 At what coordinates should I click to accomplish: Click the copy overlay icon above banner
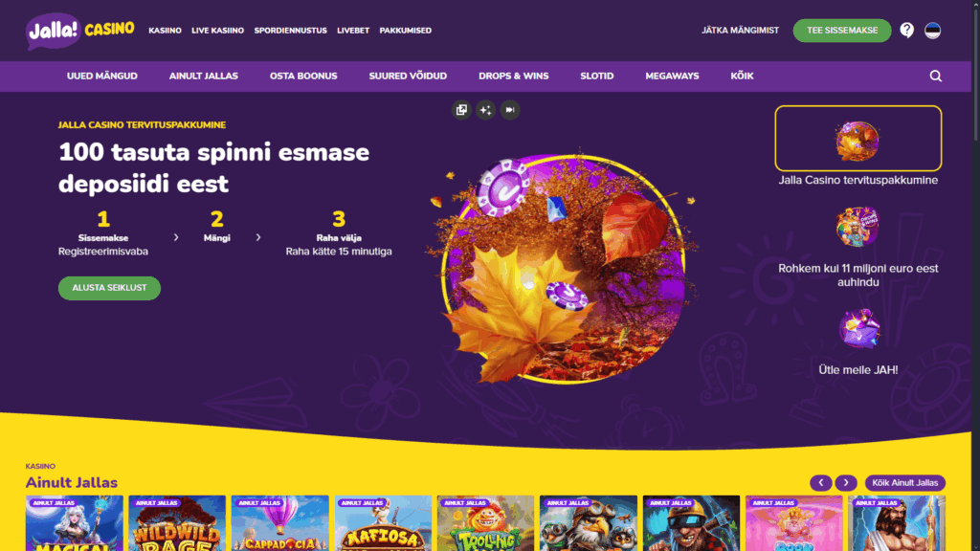461,110
